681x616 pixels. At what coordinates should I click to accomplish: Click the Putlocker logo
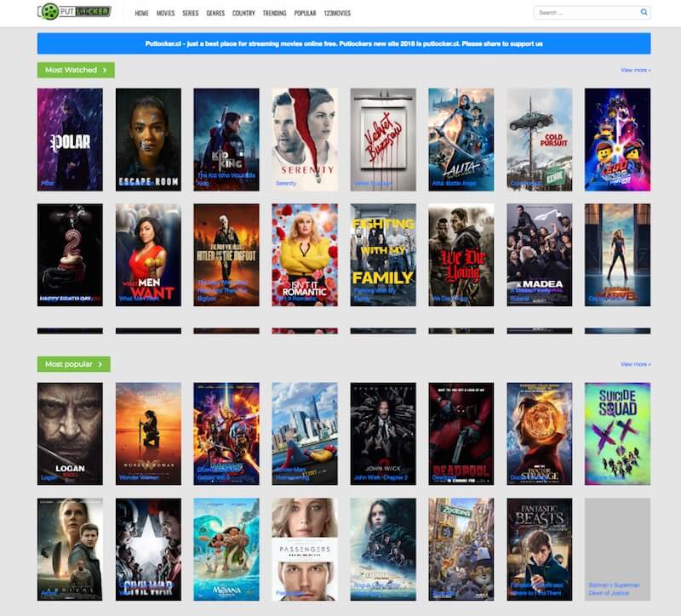74,12
